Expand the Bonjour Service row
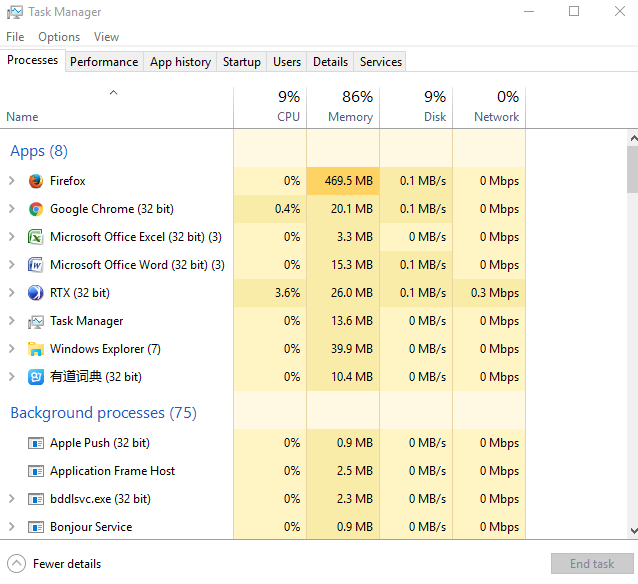This screenshot has width=638, height=584. point(12,527)
